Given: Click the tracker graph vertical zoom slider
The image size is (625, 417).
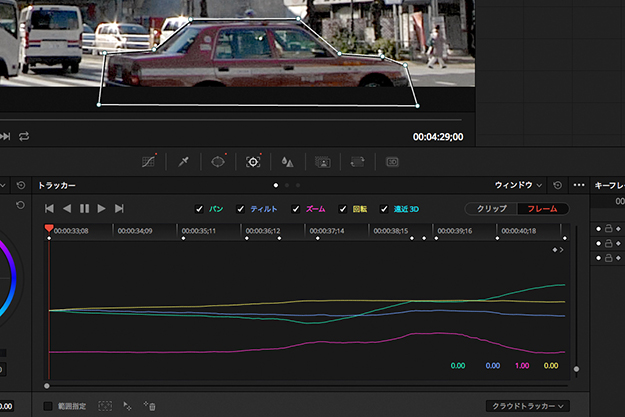Looking at the screenshot, I should pos(576,369).
